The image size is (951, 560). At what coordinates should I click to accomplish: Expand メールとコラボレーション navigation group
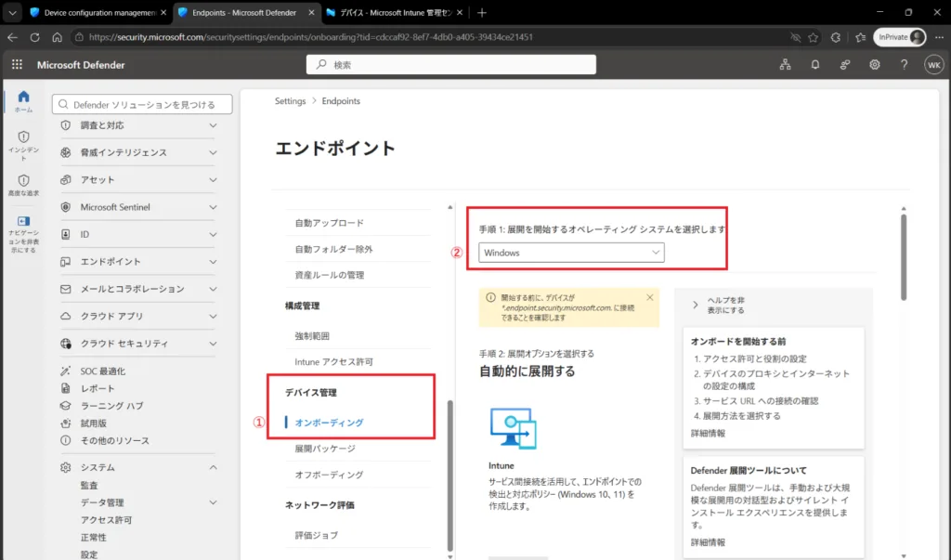click(x=213, y=289)
